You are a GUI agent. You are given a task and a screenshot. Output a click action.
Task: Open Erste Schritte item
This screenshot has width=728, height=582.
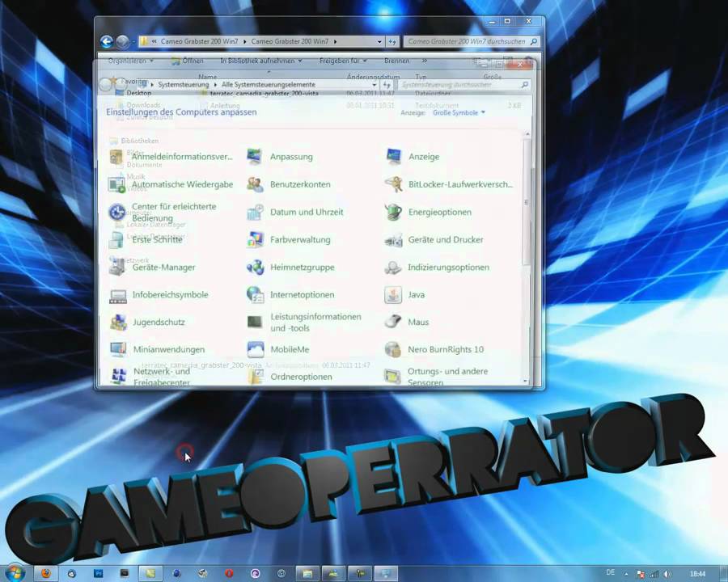click(x=146, y=240)
